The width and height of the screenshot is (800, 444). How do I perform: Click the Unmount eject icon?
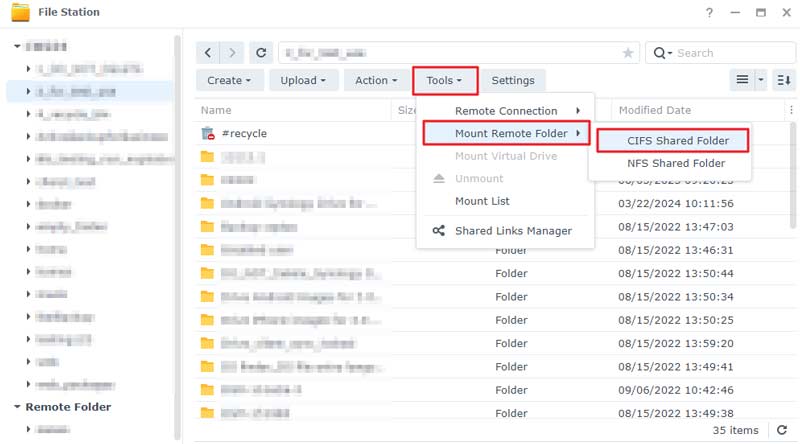(x=439, y=178)
